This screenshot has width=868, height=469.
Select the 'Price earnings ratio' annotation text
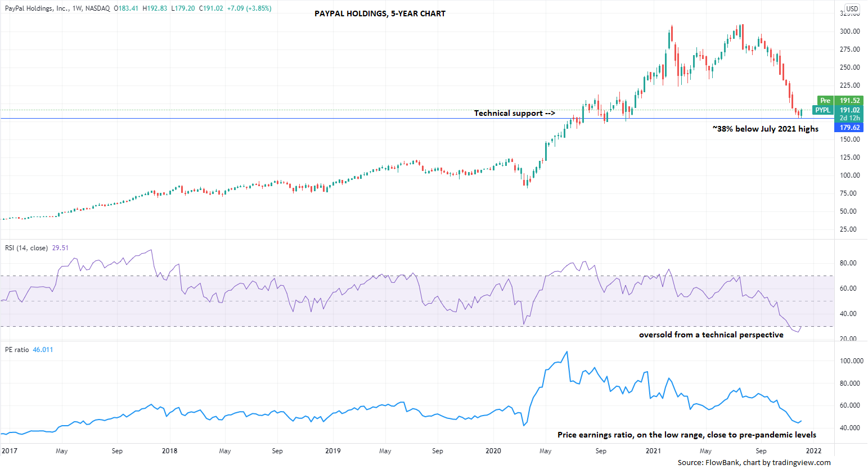pos(686,435)
